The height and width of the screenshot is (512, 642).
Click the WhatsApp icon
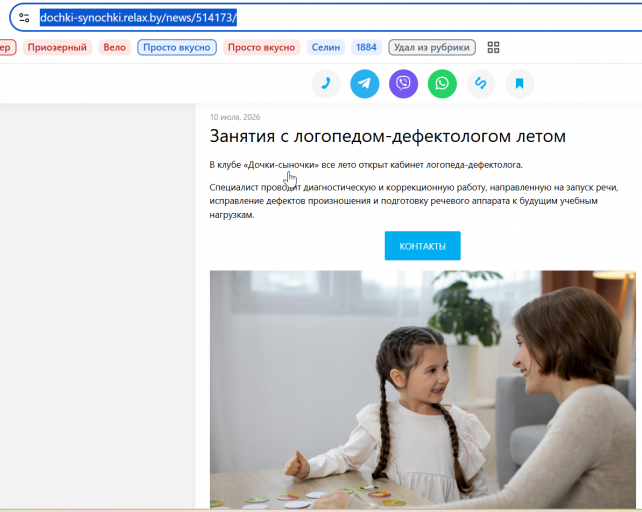pos(442,84)
